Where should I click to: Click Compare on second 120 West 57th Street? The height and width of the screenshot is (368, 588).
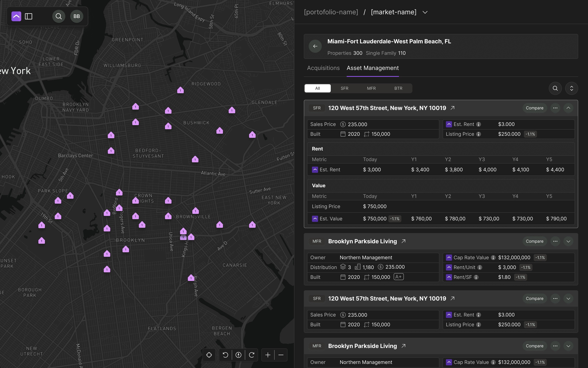pos(535,298)
